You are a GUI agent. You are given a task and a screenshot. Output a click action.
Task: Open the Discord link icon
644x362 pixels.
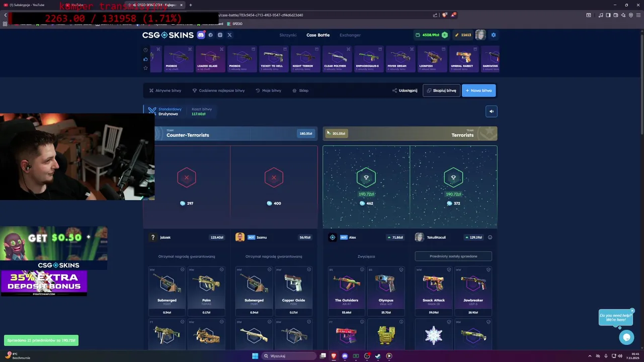201,35
